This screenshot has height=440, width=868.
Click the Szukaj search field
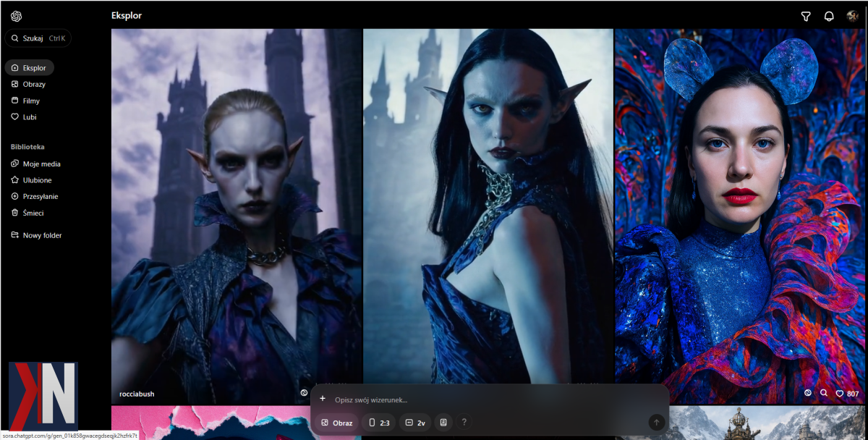[38, 38]
